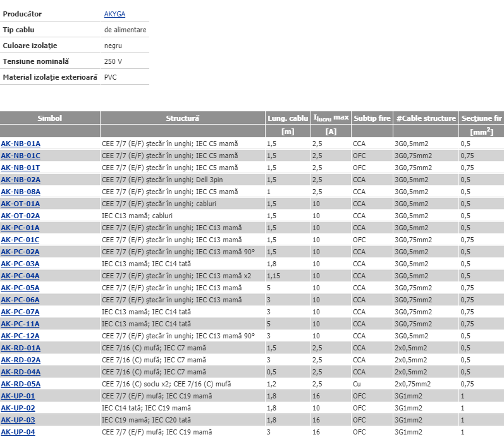Open product link AK-PC-02A
This screenshot has height=437, width=504.
[x=20, y=252]
